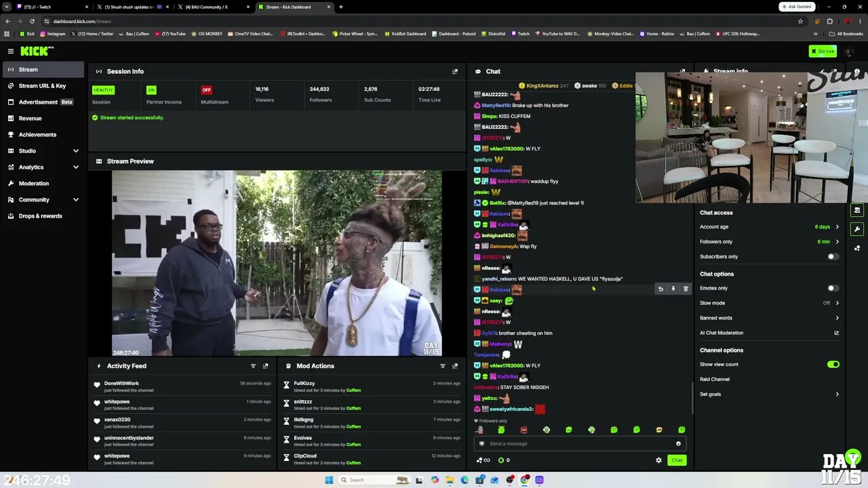Viewport: 868px width, 488px height.
Task: Open the Followers only duration chevron
Action: click(837, 242)
